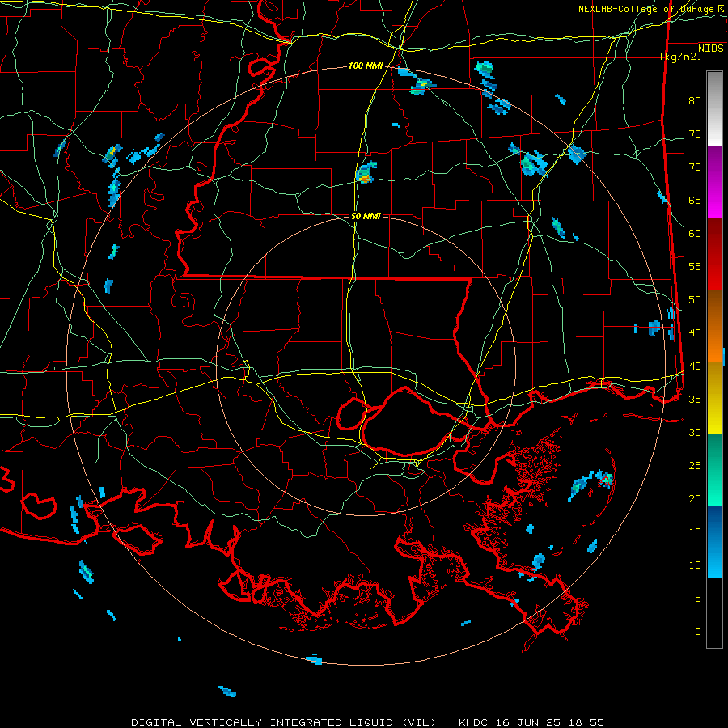Click the purple-magenta segment of the color scale
The height and width of the screenshot is (728, 728).
[714, 181]
